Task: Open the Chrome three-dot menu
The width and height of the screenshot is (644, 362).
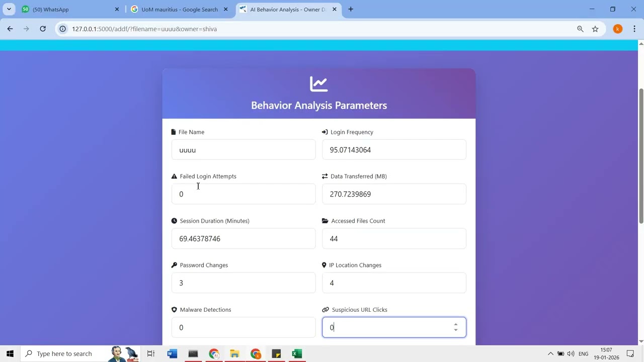Action: point(634,29)
